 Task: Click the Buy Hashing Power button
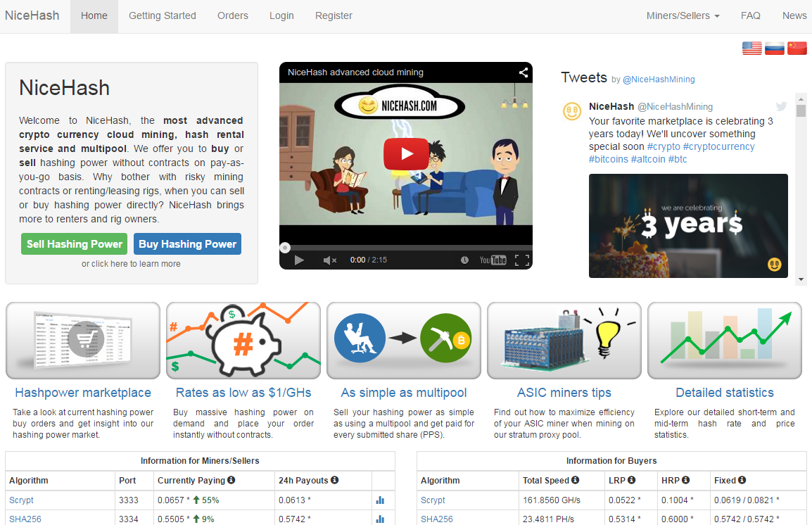[187, 244]
